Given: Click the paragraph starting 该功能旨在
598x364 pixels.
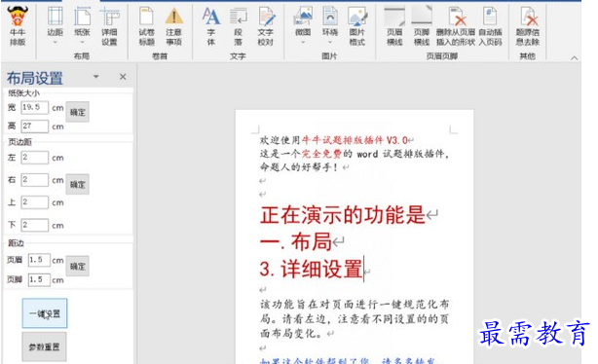Looking at the screenshot, I should (x=355, y=319).
